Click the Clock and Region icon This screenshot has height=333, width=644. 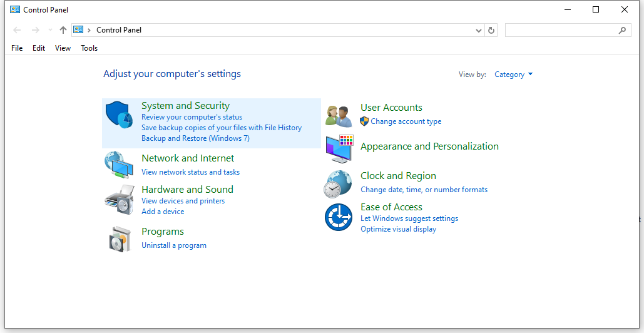(x=339, y=184)
